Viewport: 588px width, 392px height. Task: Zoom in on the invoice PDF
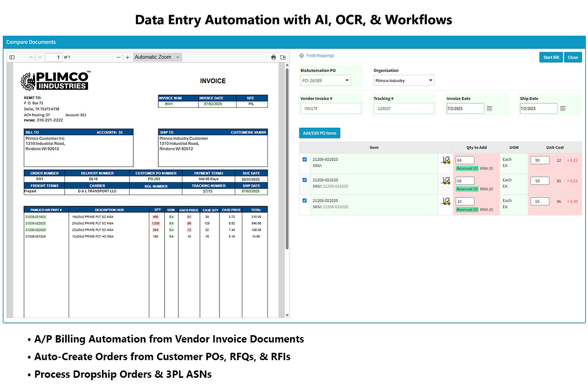pos(127,57)
